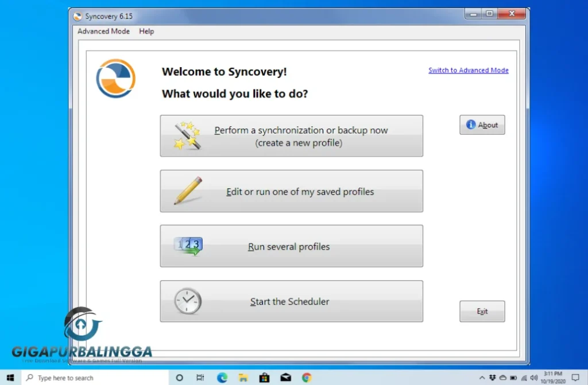588x385 pixels.
Task: Click the Dropbox icon in the system tray
Action: tap(493, 378)
